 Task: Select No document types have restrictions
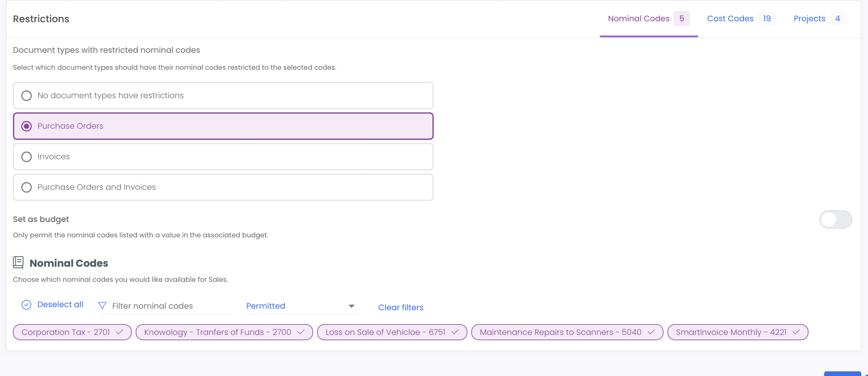pyautogui.click(x=223, y=95)
